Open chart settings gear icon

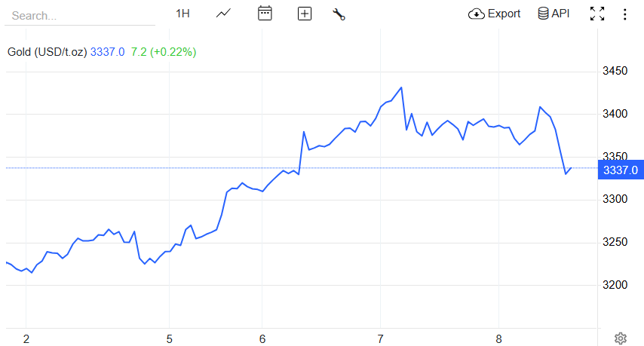(621, 338)
